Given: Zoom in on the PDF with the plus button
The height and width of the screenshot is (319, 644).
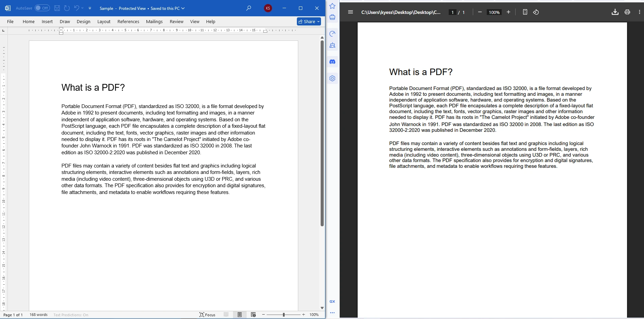Looking at the screenshot, I should [508, 12].
